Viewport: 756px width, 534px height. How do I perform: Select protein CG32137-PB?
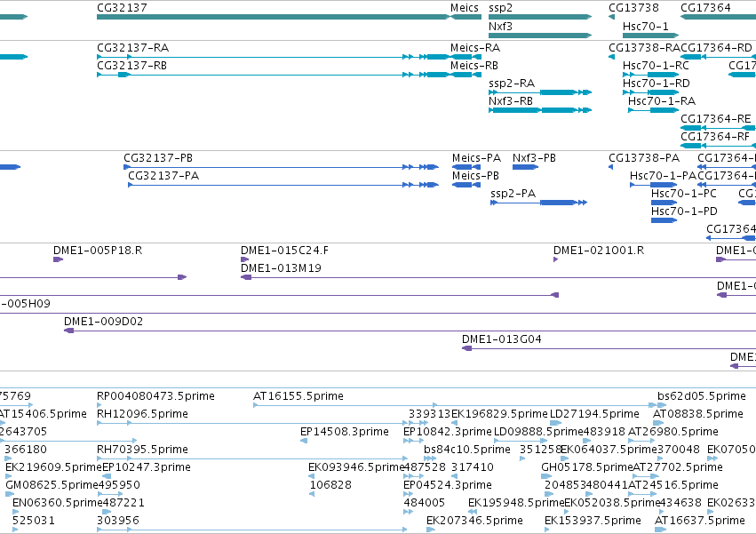158,158
